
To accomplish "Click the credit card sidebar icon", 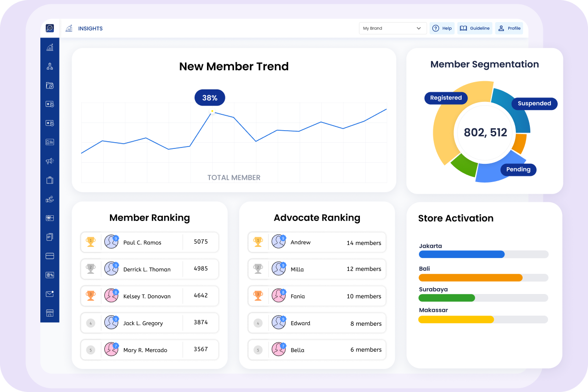I will [x=49, y=256].
